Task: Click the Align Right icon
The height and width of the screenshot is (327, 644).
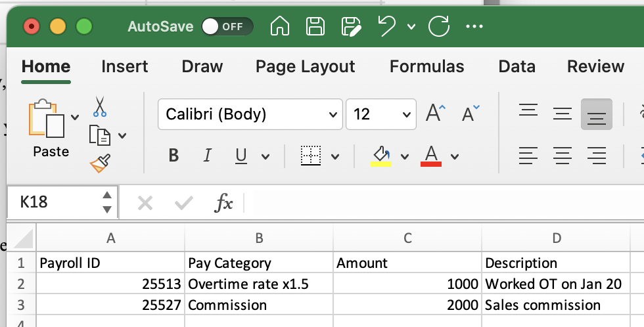Action: pyautogui.click(x=597, y=156)
